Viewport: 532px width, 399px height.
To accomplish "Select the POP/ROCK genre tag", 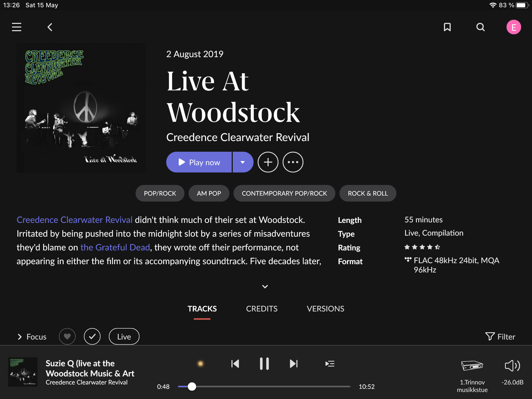I will pos(160,193).
